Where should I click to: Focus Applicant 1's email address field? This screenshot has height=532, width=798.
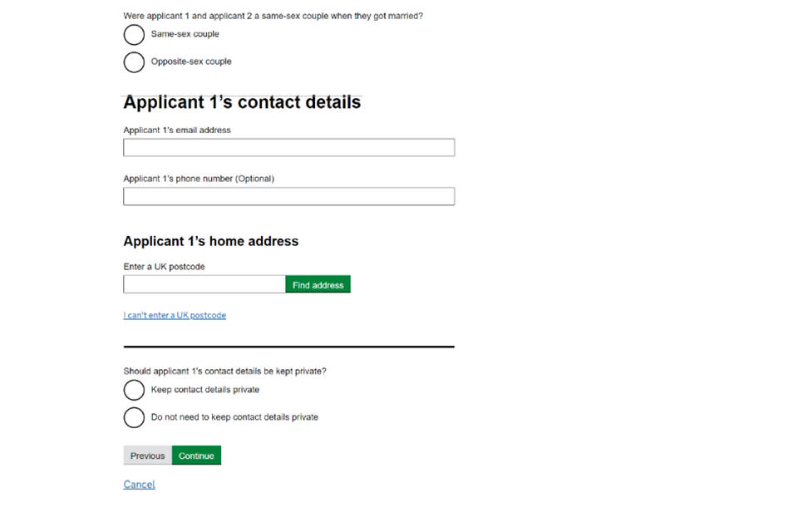(x=288, y=148)
